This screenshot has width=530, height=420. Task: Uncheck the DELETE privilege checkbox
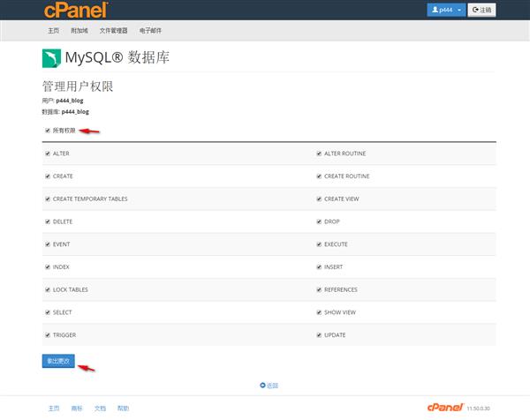point(48,221)
